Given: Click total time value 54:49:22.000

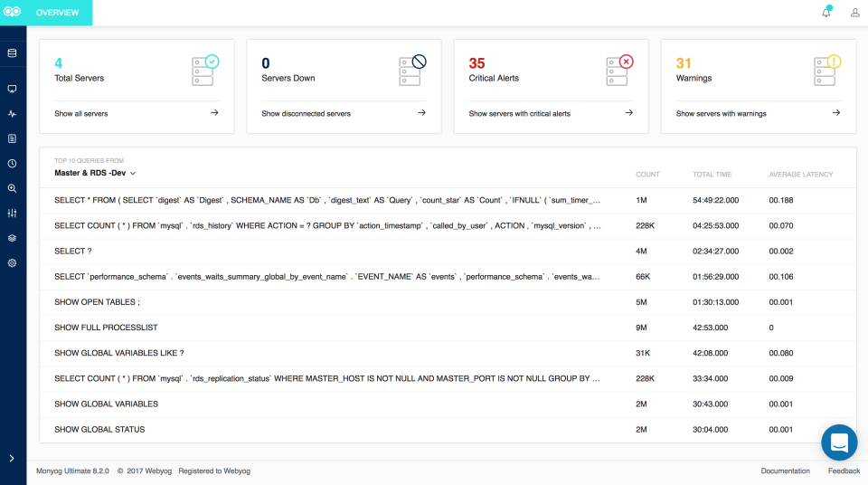Looking at the screenshot, I should coord(716,200).
